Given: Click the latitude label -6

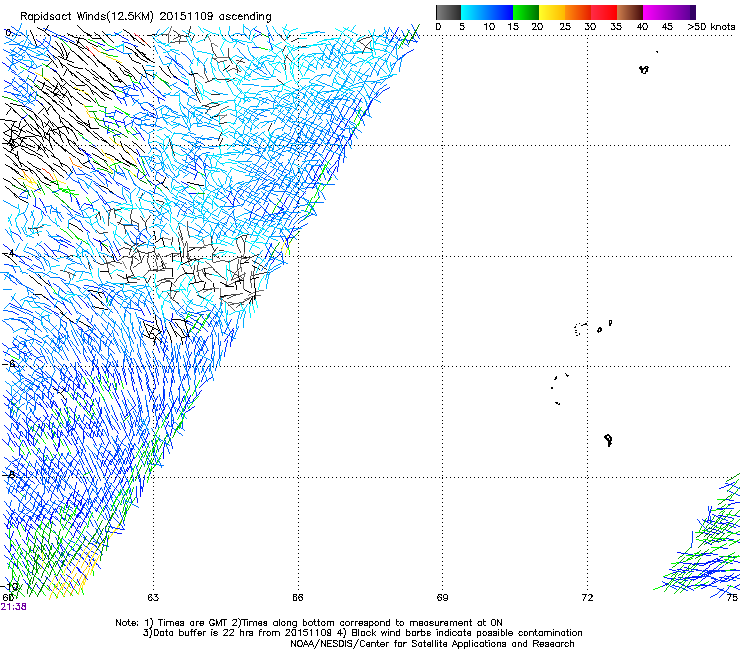Looking at the screenshot, I should click(x=8, y=364).
